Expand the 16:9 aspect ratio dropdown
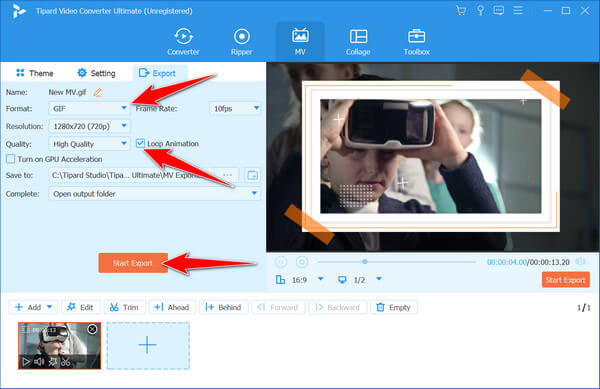This screenshot has height=389, width=600. click(x=321, y=279)
